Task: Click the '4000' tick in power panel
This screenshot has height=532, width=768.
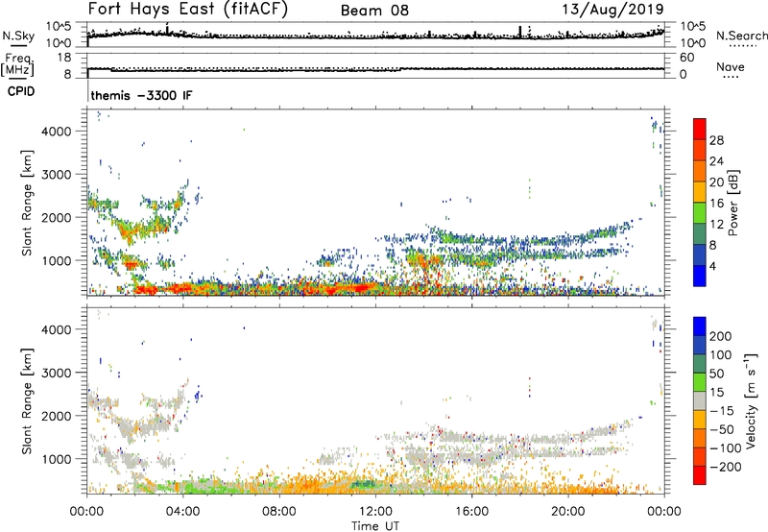Action: pyautogui.click(x=57, y=132)
